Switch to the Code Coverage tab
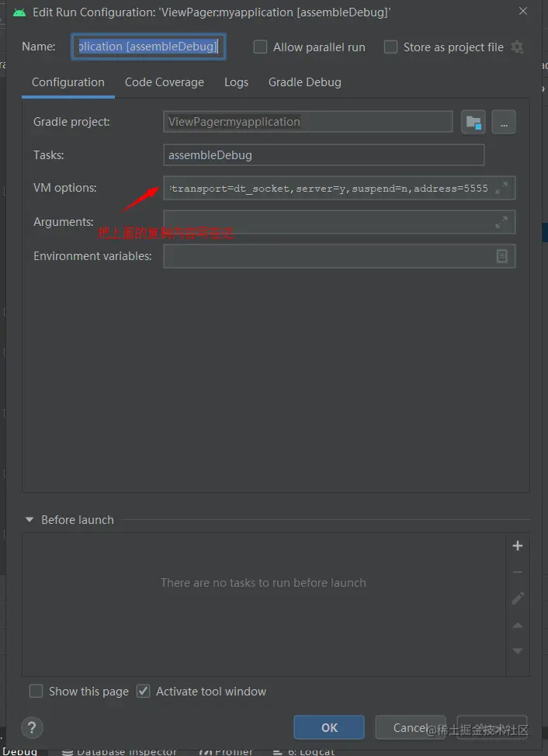 pos(165,82)
